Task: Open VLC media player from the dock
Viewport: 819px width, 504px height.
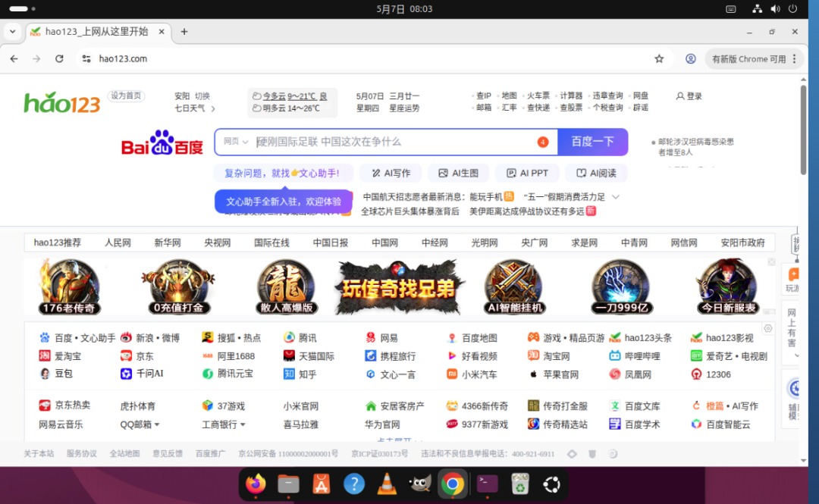Action: pos(387,484)
